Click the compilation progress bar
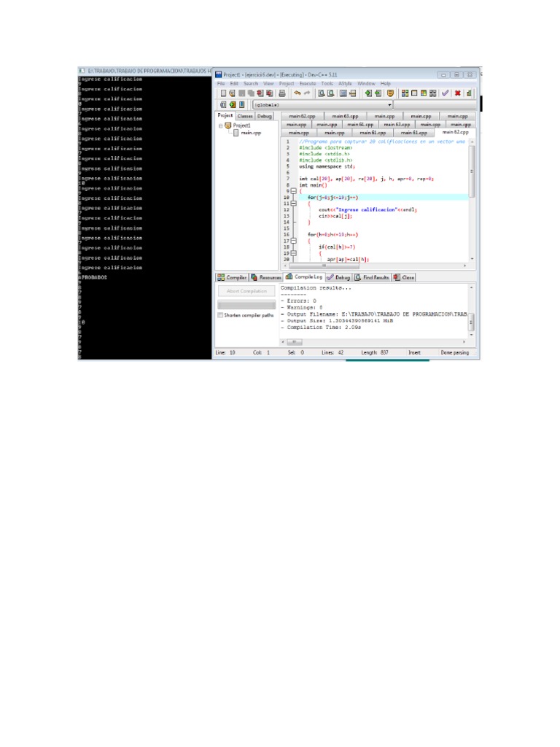 (x=246, y=304)
